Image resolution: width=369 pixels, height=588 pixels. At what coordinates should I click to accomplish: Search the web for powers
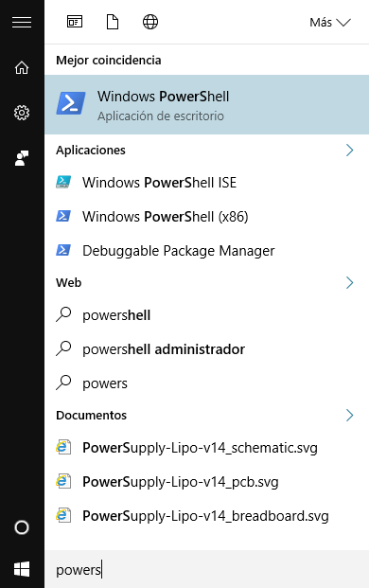[x=207, y=383]
